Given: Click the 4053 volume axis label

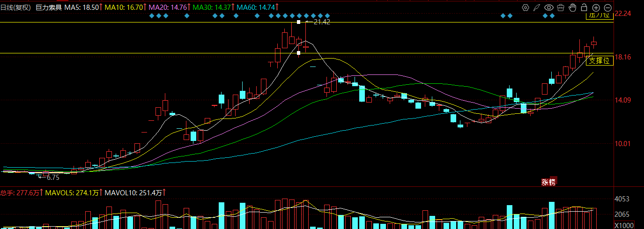Looking at the screenshot, I should point(622,199).
